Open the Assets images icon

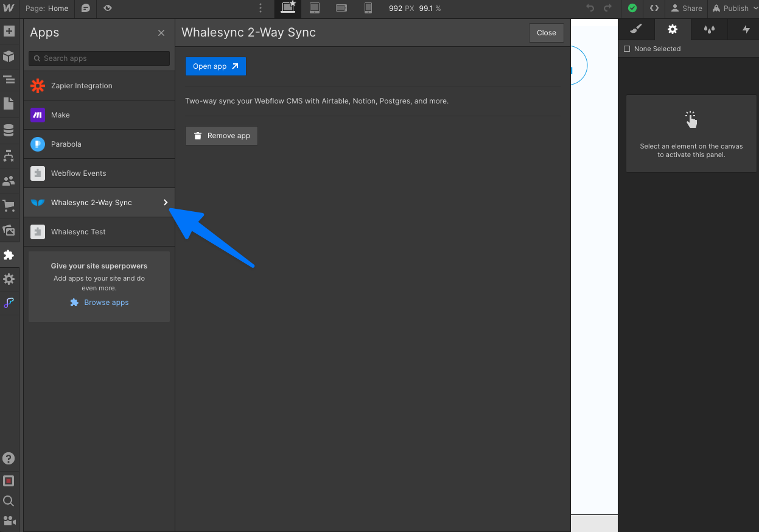pos(9,230)
